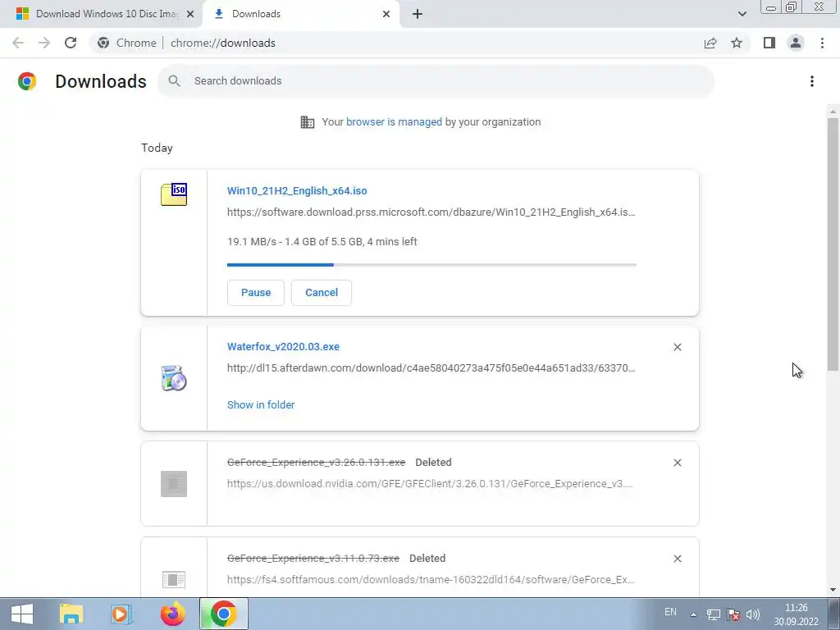840x630 pixels.
Task: Click the nvidia.com GeForce source URL
Action: coord(430,484)
